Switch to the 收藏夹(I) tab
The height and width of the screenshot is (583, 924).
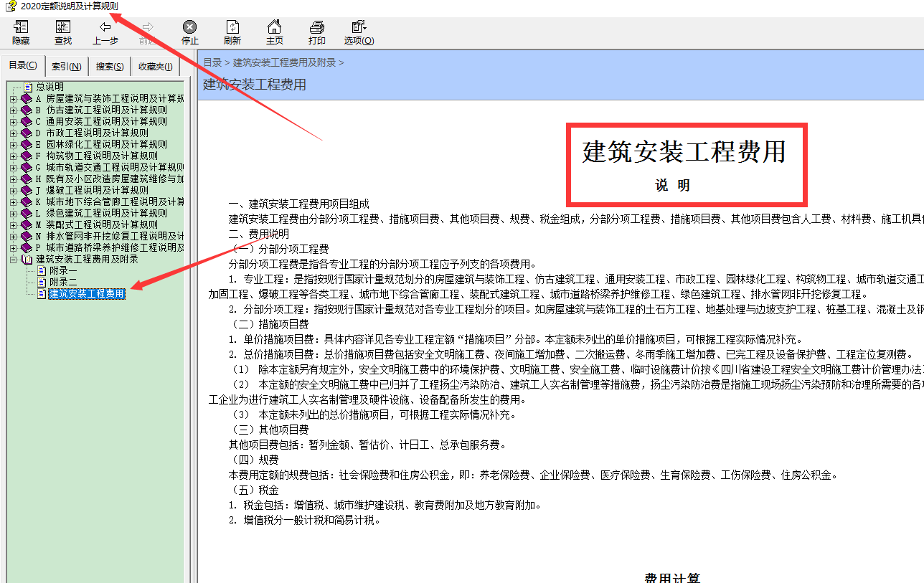(x=156, y=67)
